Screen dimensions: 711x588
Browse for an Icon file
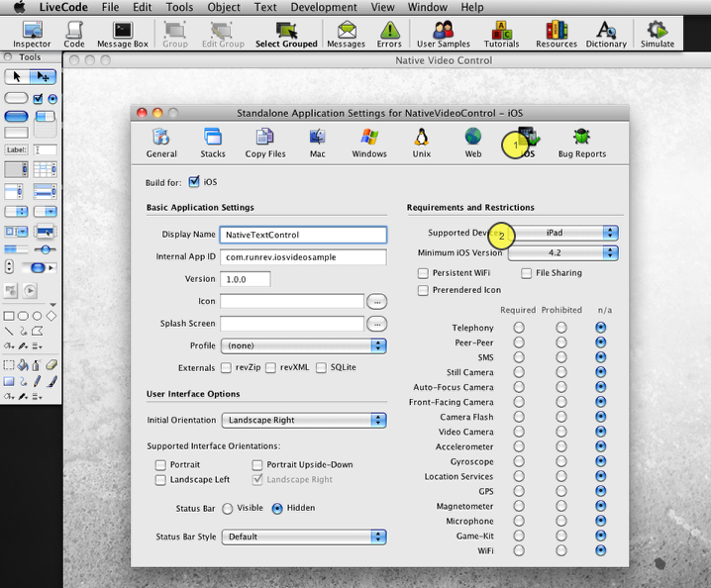pyautogui.click(x=377, y=302)
